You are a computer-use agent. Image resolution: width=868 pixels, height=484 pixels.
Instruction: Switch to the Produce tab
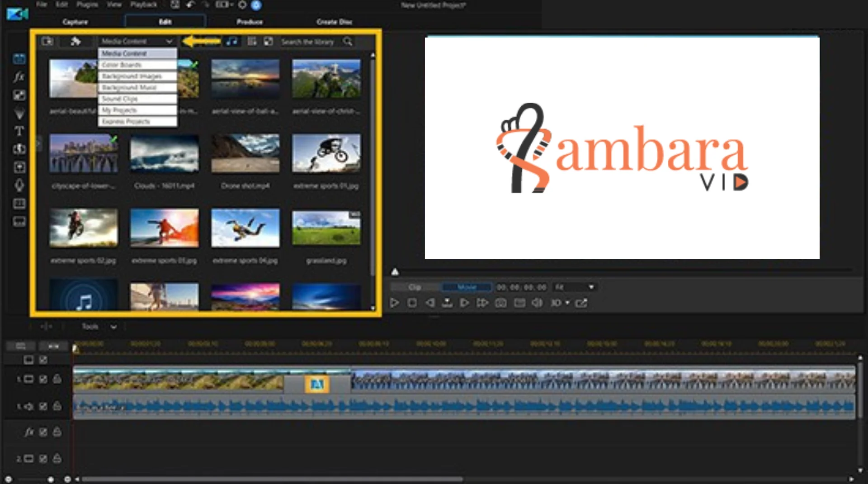[x=250, y=22]
